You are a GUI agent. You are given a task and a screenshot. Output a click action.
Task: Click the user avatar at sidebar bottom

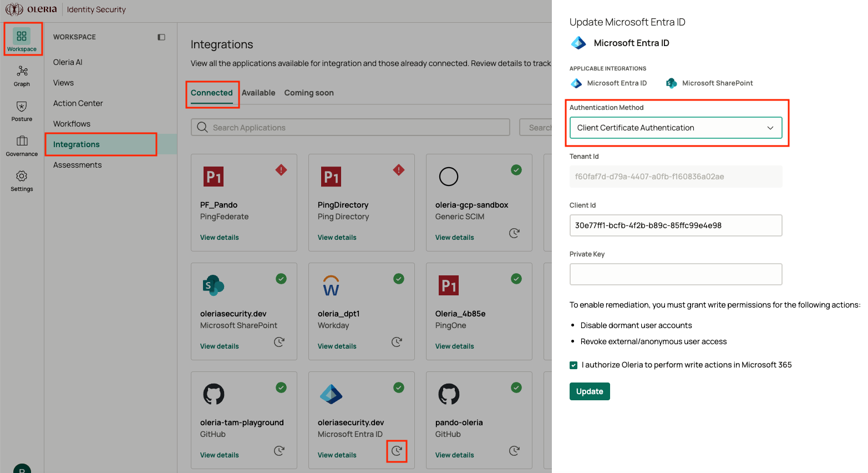(x=22, y=469)
